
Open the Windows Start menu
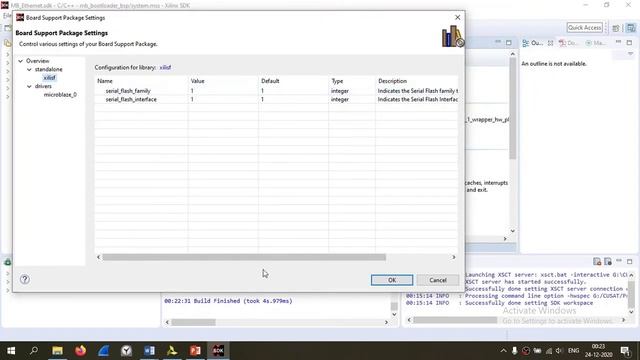(x=11, y=351)
